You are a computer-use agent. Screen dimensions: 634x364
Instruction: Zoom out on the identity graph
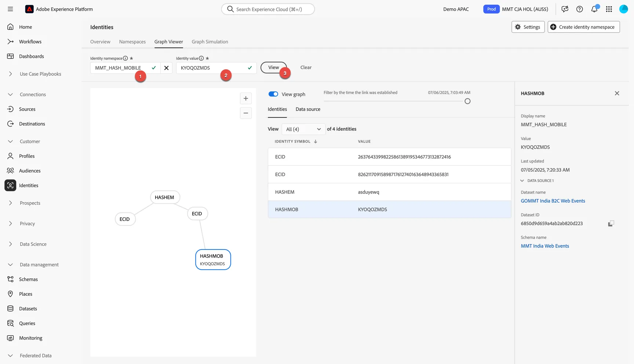(x=246, y=113)
